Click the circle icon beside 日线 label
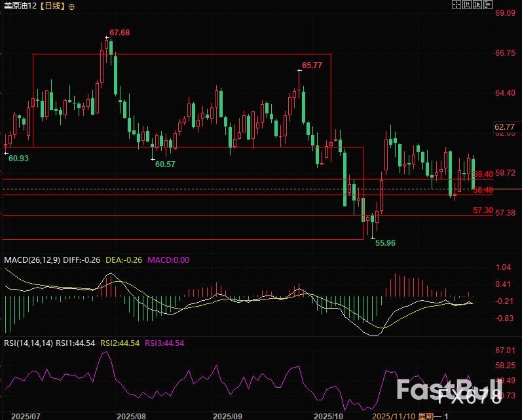The height and width of the screenshot is (420, 522). pyautogui.click(x=71, y=6)
